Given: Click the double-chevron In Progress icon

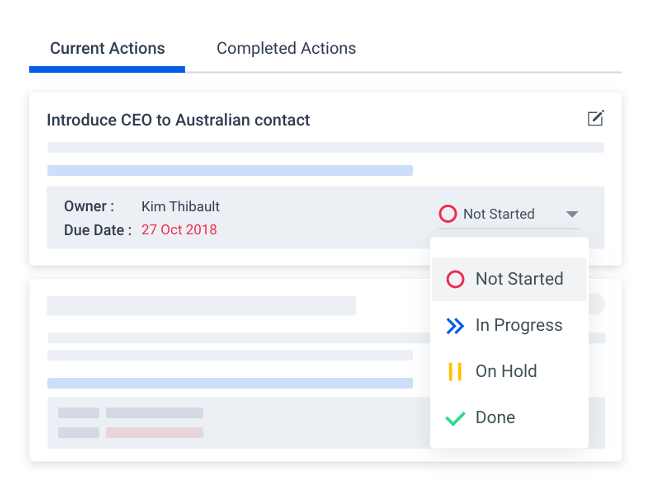Looking at the screenshot, I should pos(455,325).
